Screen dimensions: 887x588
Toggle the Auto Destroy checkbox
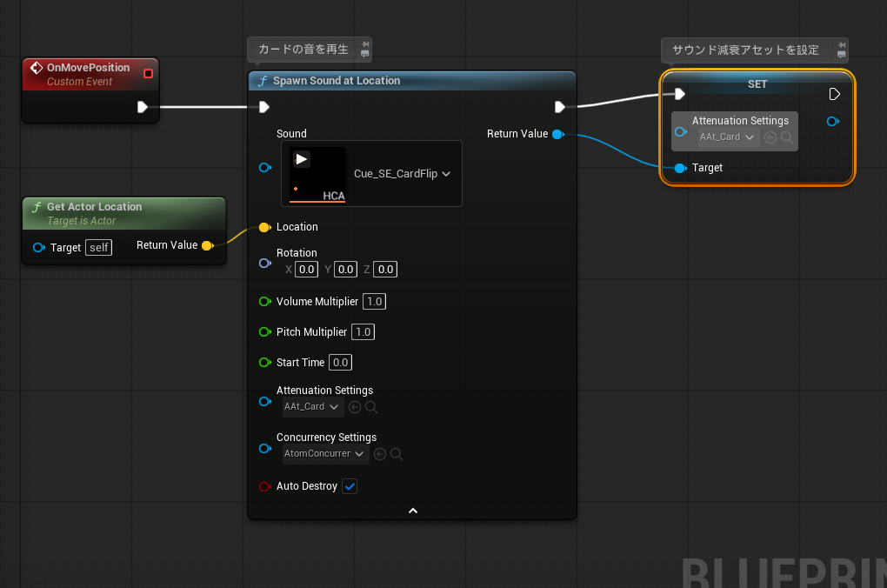pos(350,487)
